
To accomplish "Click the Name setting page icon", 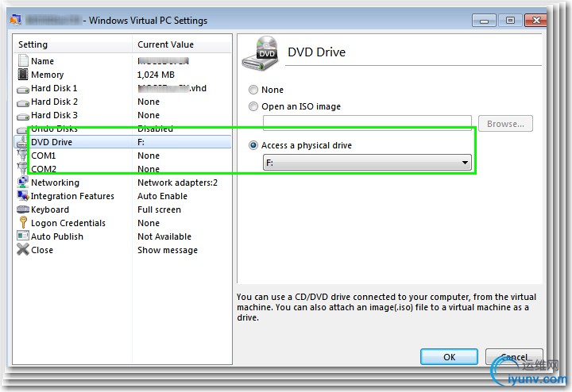I will click(23, 60).
